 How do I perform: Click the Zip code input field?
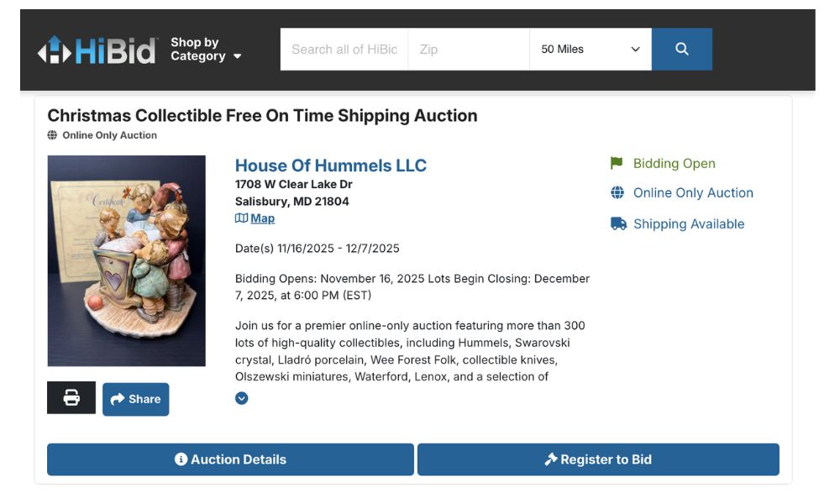click(x=468, y=50)
